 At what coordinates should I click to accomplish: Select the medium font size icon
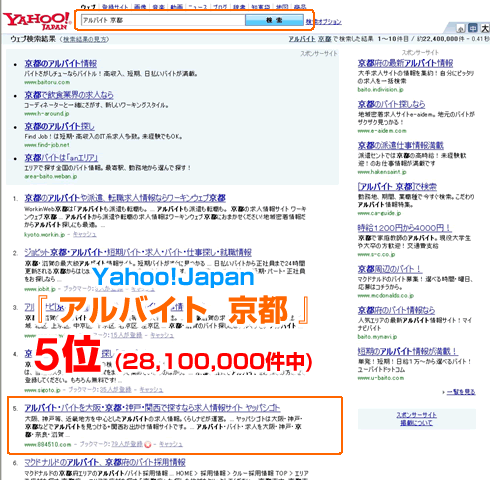click(x=472, y=28)
